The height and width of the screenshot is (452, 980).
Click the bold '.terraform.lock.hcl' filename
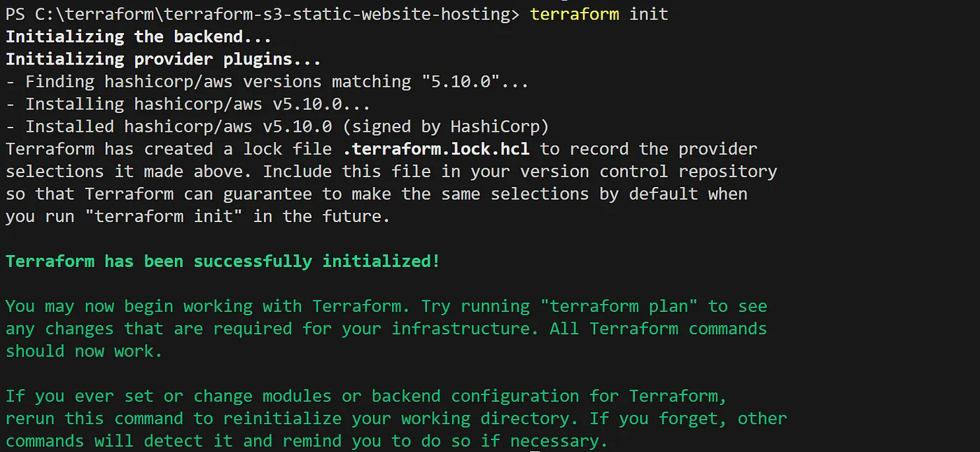point(436,149)
